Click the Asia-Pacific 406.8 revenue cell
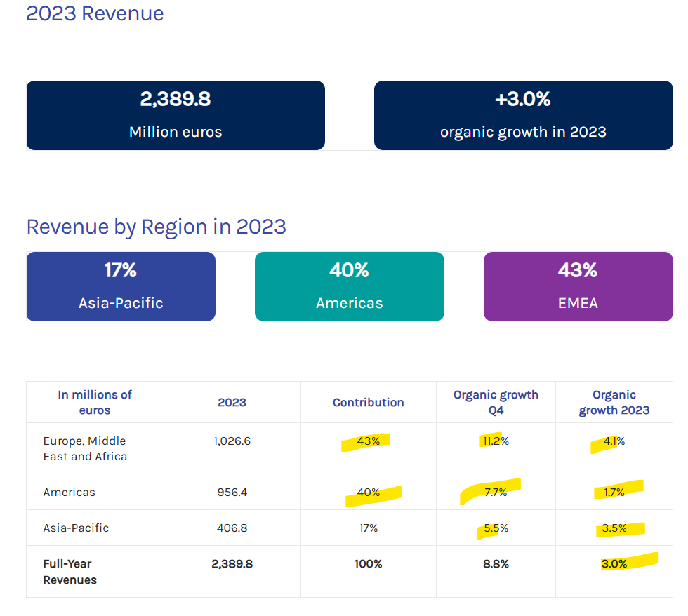Image resolution: width=688 pixels, height=616 pixels. pos(232,528)
